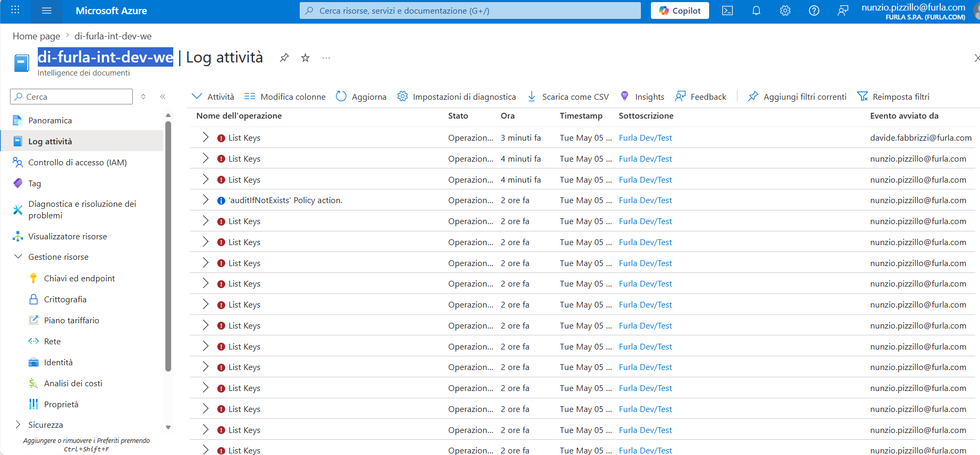Collapse the Gestione risorse section

click(18, 257)
